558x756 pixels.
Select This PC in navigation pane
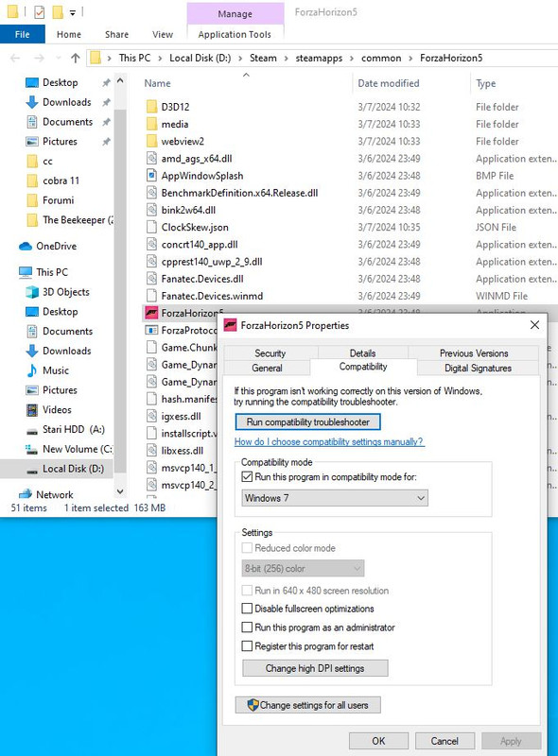[52, 272]
